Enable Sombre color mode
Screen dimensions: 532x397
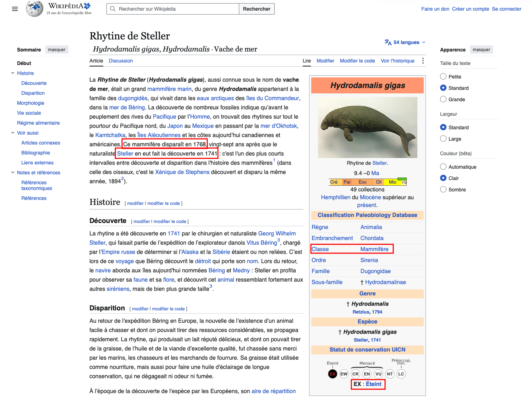[x=443, y=190]
